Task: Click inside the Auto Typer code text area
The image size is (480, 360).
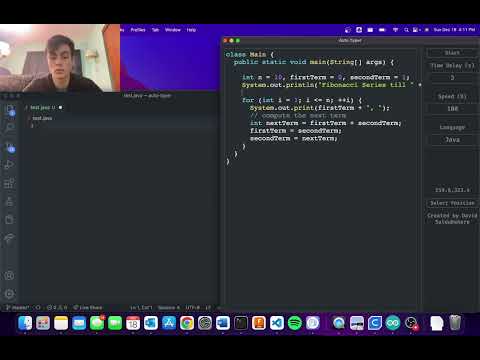Action: click(x=320, y=180)
